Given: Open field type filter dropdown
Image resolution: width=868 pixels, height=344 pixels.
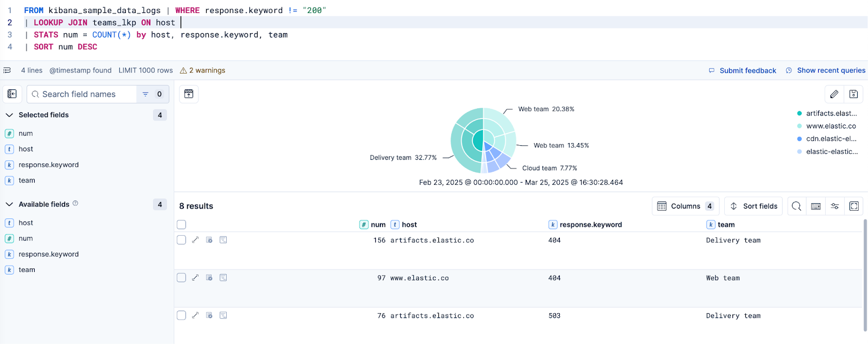Looking at the screenshot, I should pos(152,94).
